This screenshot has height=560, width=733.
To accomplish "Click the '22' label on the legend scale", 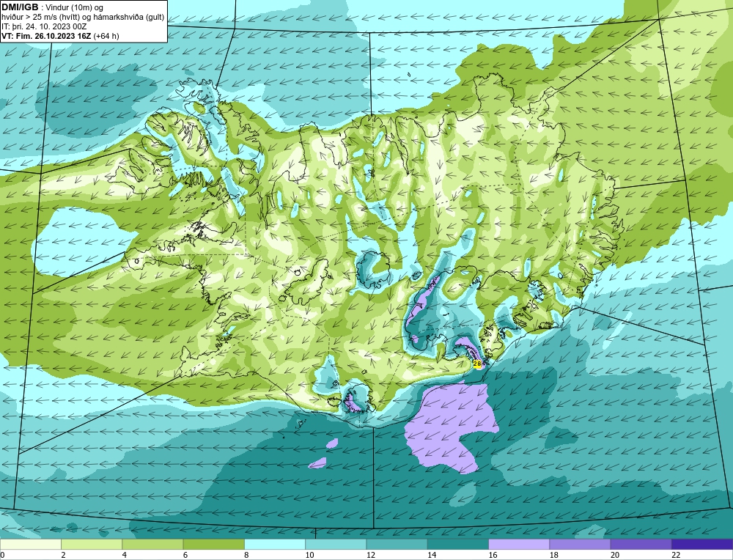I will [x=676, y=555].
